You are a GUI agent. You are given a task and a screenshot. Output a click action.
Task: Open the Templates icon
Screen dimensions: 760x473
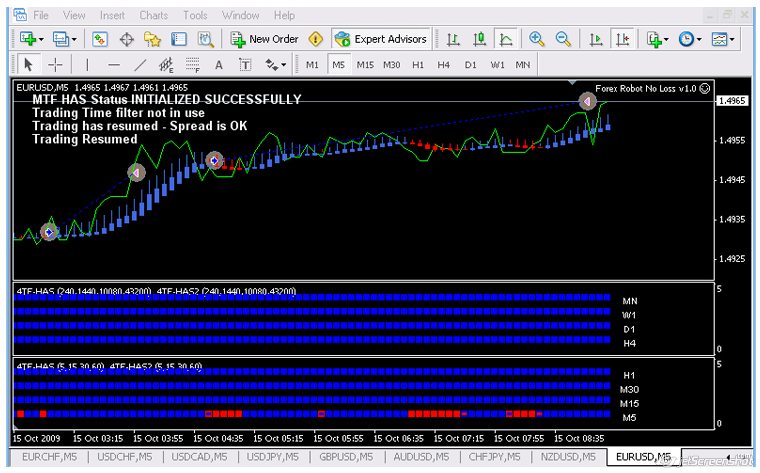(x=719, y=39)
